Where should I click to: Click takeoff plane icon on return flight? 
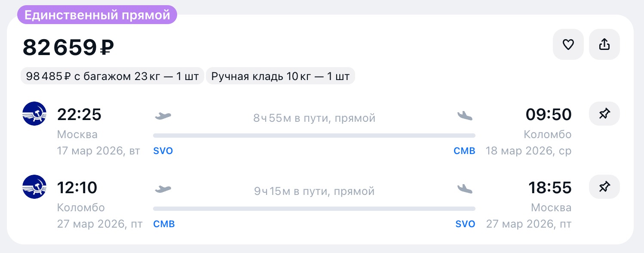[163, 189]
